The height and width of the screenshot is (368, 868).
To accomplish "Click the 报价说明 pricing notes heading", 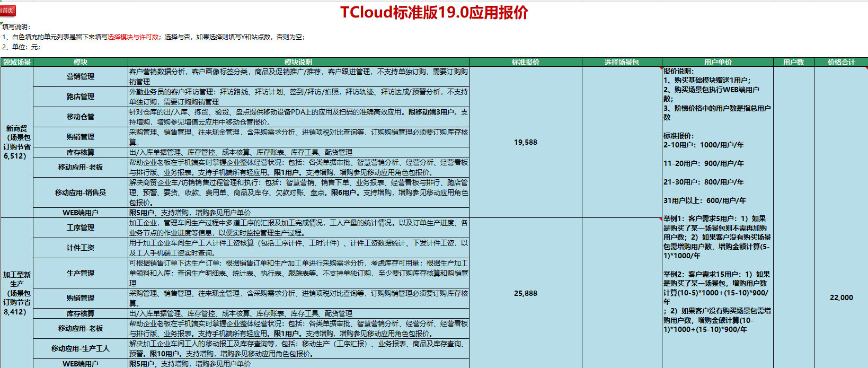I will pyautogui.click(x=679, y=71).
